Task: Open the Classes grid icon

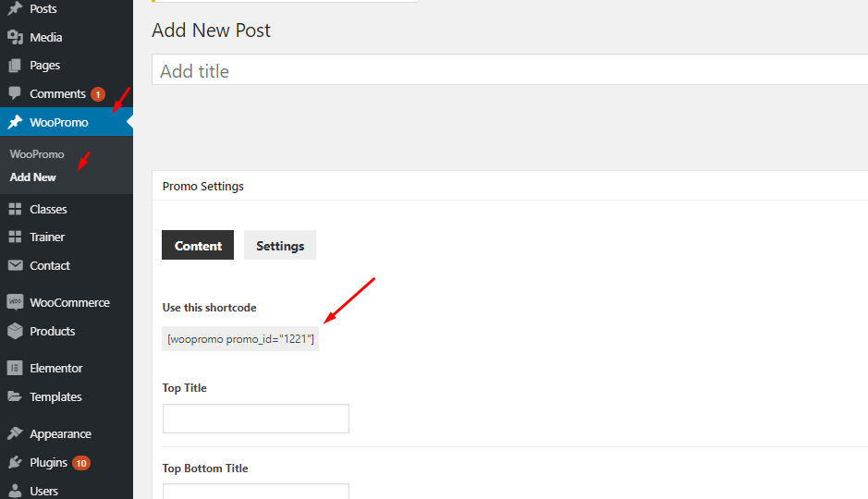Action: click(15, 209)
